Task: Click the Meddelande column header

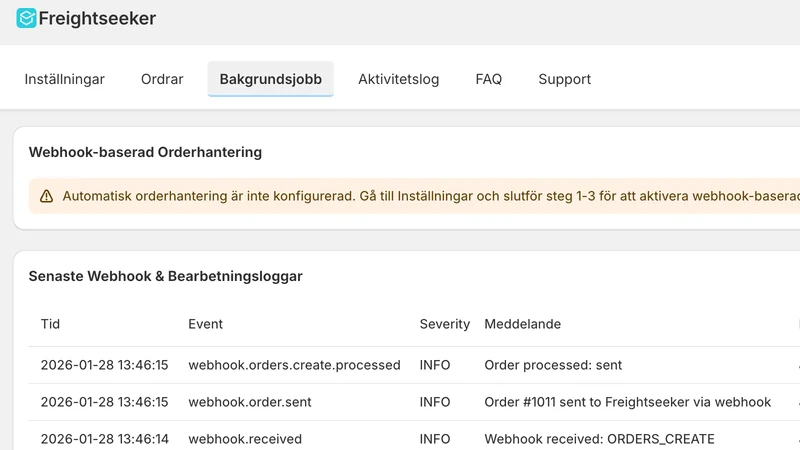Action: tap(522, 324)
